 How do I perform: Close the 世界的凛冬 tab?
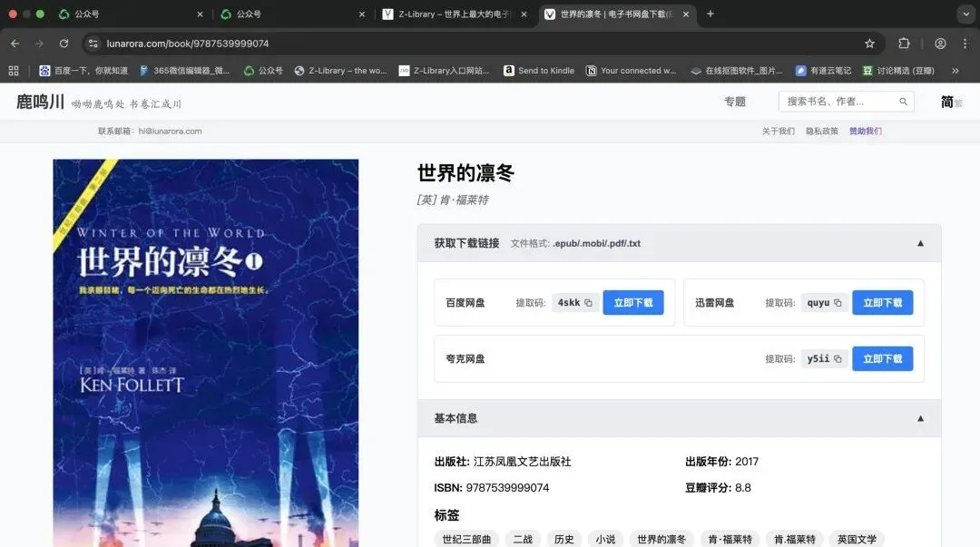pyautogui.click(x=686, y=14)
